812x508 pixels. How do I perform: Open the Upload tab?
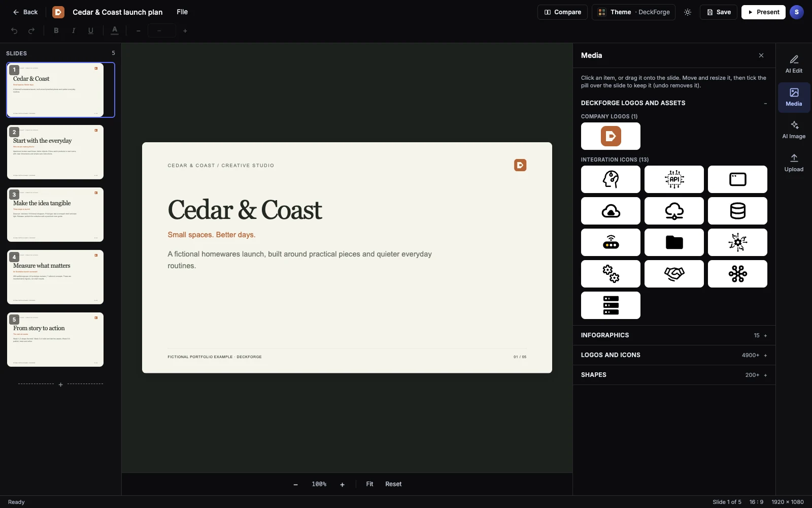(794, 163)
